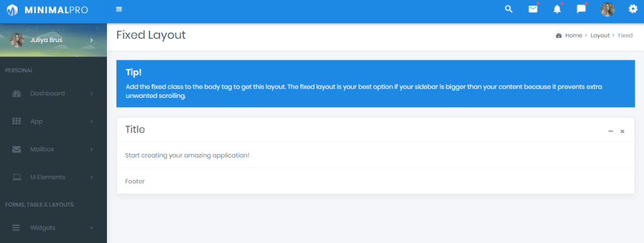Viewport: 644px width, 243px height.
Task: Expand Dashboard submenu chevron
Action: 92,94
